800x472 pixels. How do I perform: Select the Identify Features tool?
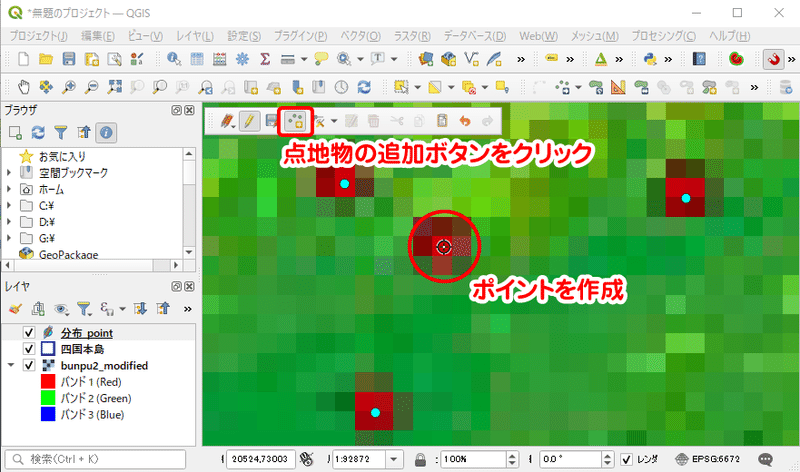pyautogui.click(x=174, y=59)
